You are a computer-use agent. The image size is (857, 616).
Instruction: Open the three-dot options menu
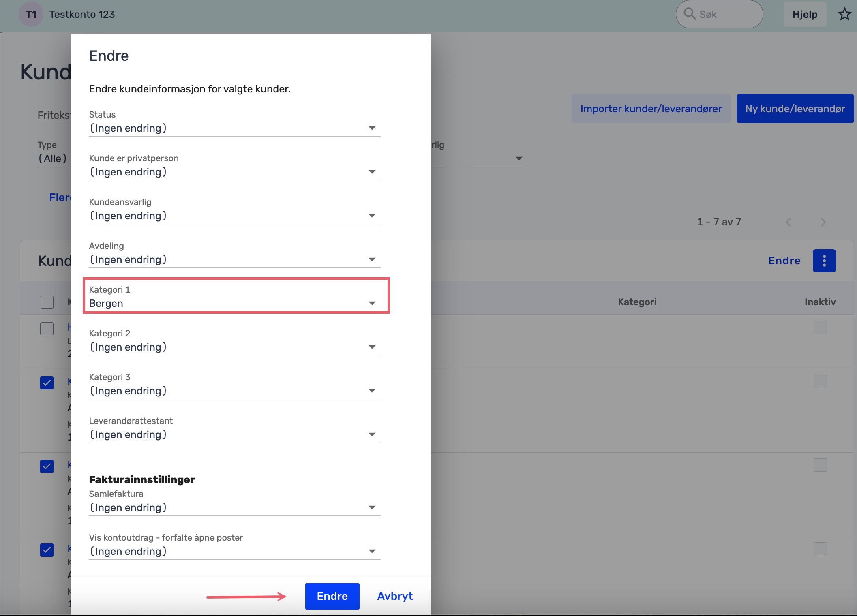[824, 261]
